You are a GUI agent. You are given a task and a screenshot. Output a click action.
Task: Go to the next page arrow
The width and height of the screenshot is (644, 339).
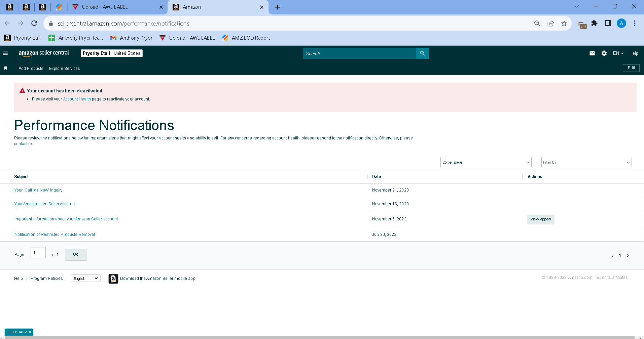coord(628,256)
